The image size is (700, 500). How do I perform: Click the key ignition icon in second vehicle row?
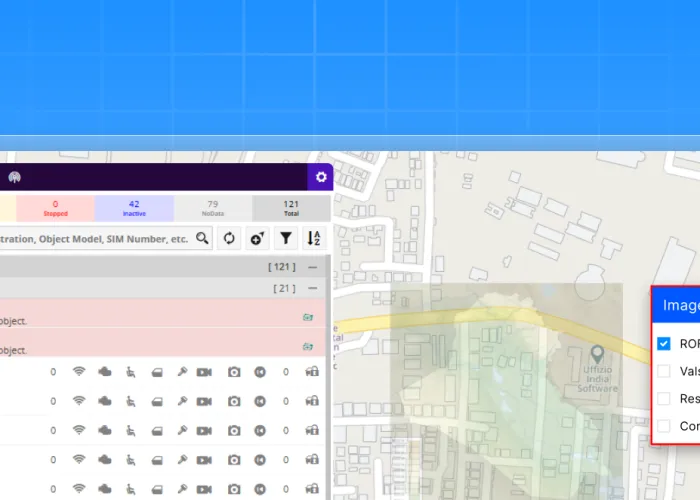click(183, 401)
